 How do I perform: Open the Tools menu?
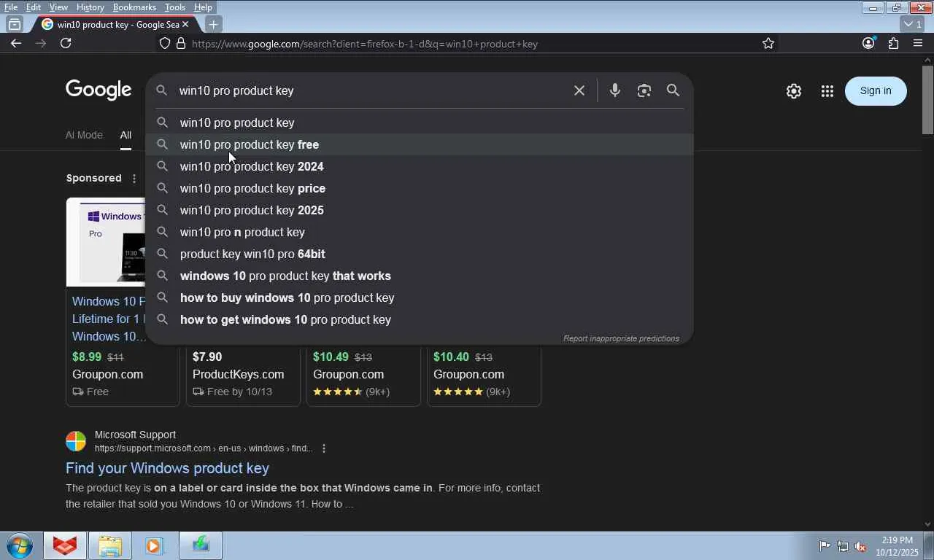tap(174, 7)
